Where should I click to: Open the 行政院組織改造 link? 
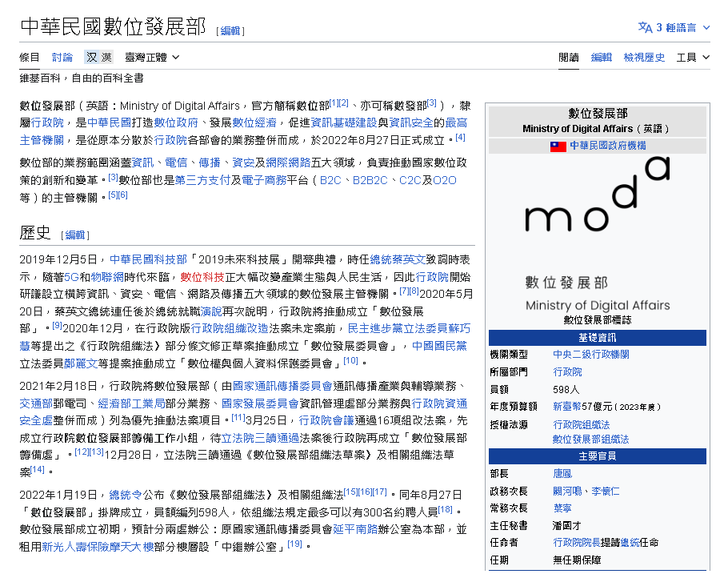click(229, 329)
